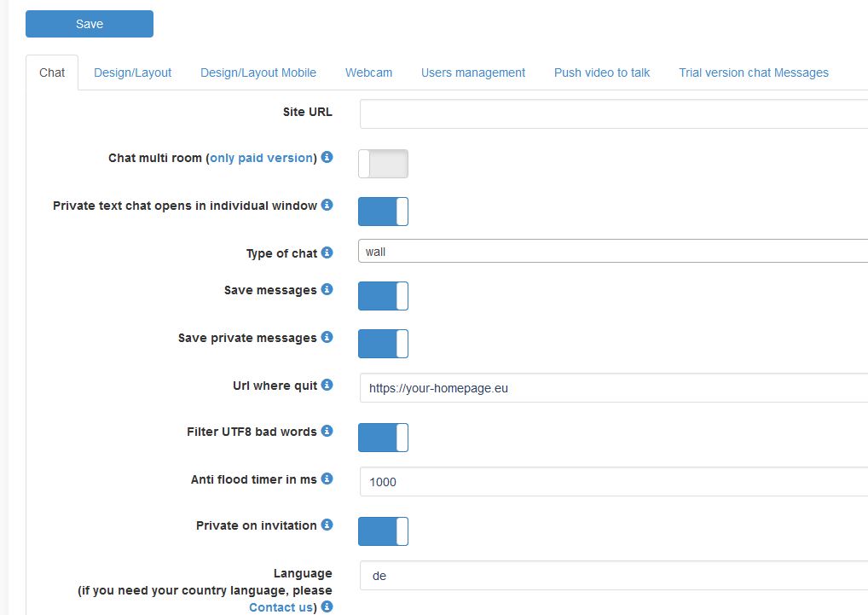
Task: Click info icon next to Save messages
Action: 327,289
